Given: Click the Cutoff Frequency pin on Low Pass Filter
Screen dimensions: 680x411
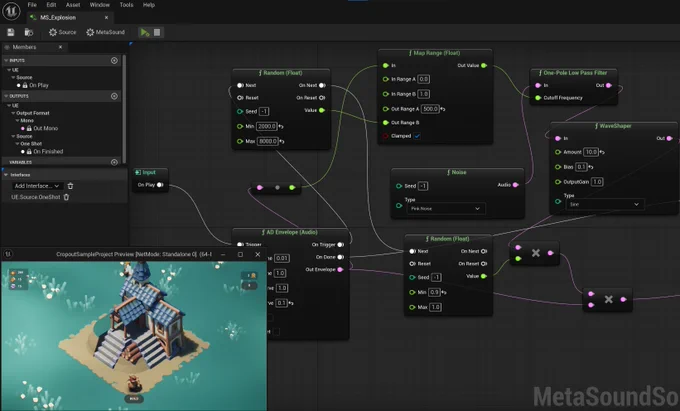Looking at the screenshot, I should pos(538,98).
